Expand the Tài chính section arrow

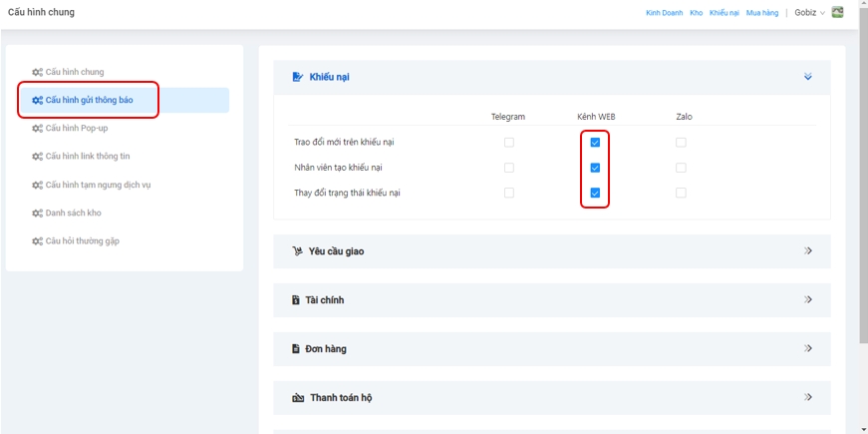[808, 299]
